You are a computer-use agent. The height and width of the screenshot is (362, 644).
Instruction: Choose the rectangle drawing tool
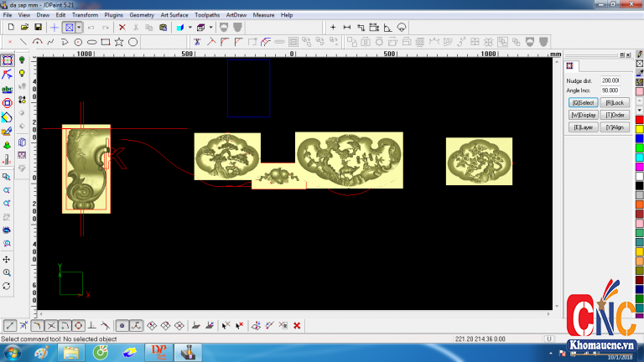point(105,41)
